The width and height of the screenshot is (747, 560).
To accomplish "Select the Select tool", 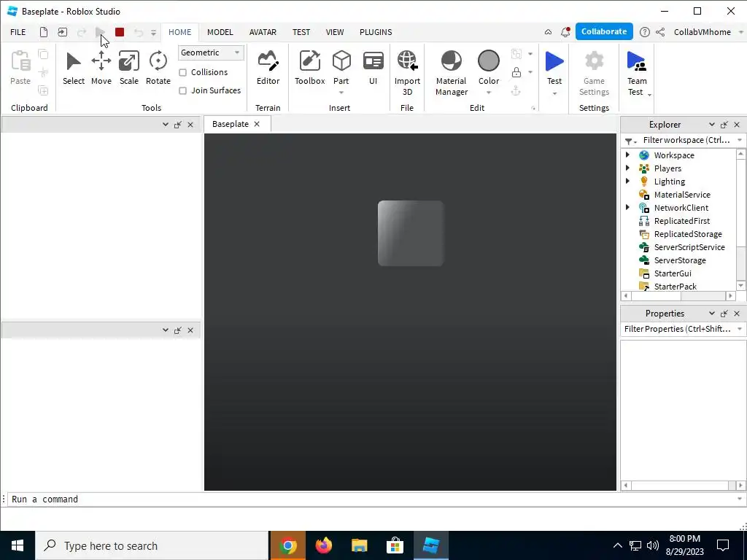I will (x=74, y=68).
